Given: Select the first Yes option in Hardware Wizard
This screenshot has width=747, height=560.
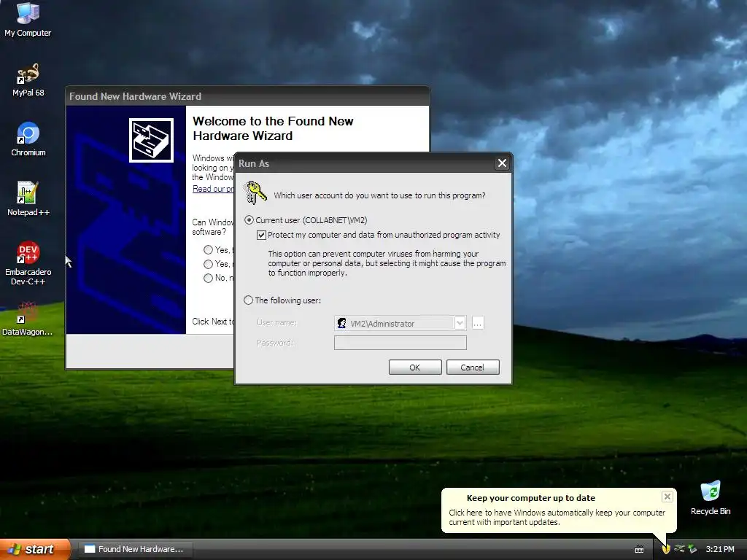Looking at the screenshot, I should (208, 250).
